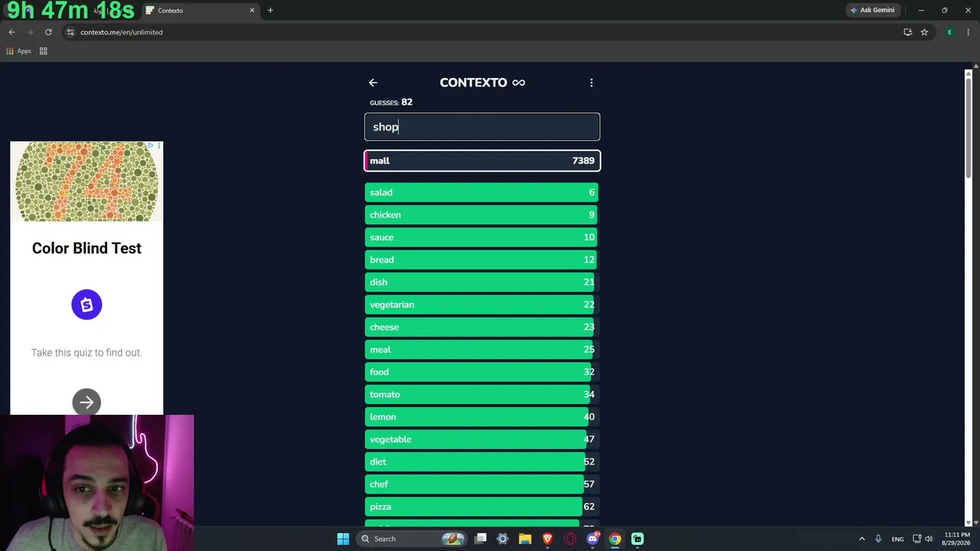Image resolution: width=980 pixels, height=551 pixels.
Task: Click the microphone tray icon
Action: tap(878, 539)
